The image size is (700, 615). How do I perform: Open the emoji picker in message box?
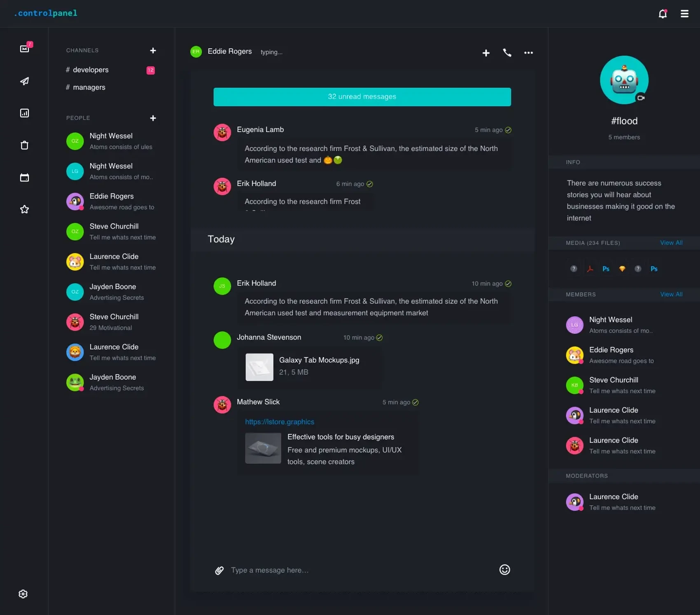click(504, 570)
